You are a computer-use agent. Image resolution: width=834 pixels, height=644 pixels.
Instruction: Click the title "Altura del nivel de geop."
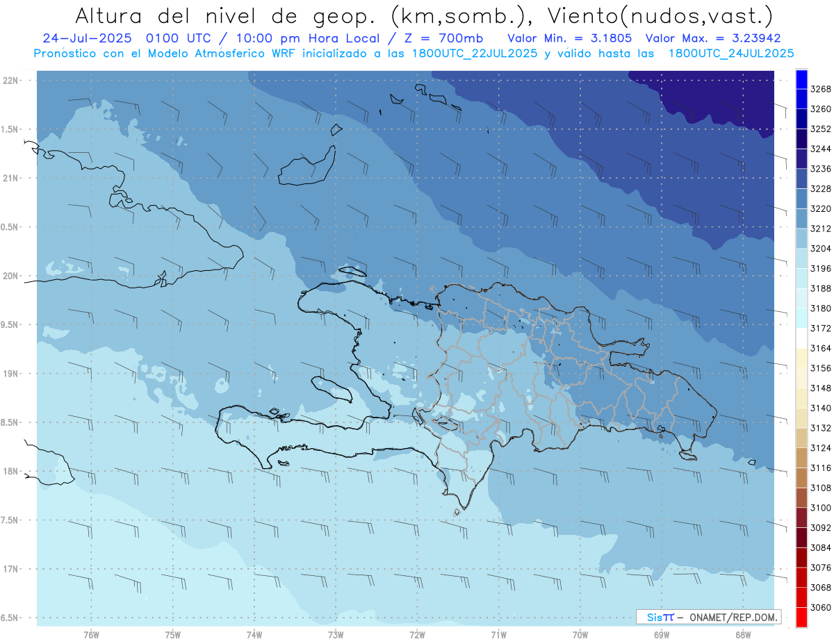point(226,15)
